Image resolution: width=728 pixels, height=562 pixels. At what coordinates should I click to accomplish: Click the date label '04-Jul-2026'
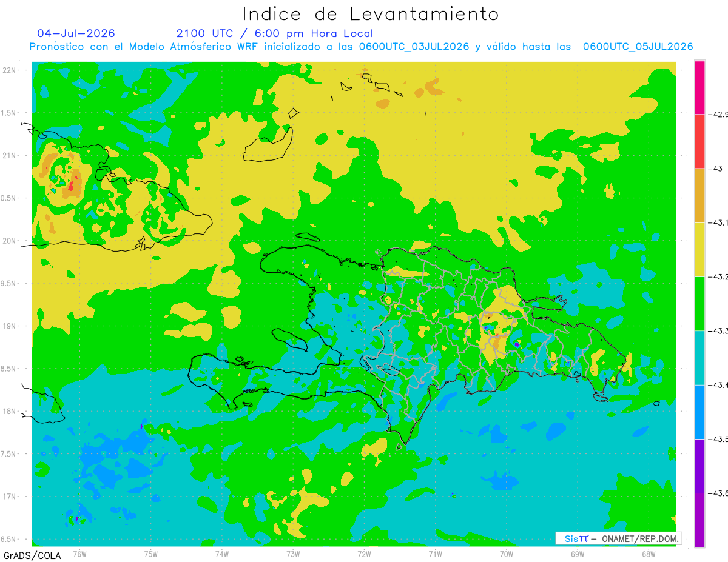click(76, 33)
